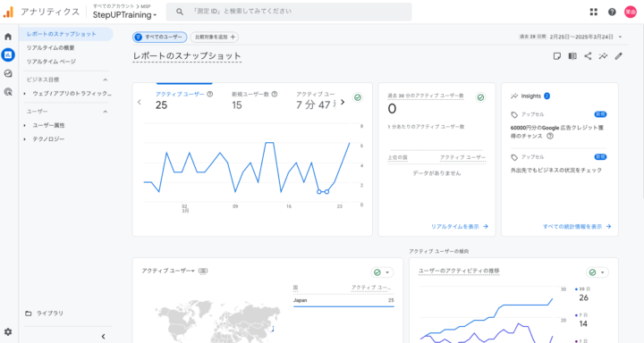Click the レポートのスナップショット page title

point(187,56)
